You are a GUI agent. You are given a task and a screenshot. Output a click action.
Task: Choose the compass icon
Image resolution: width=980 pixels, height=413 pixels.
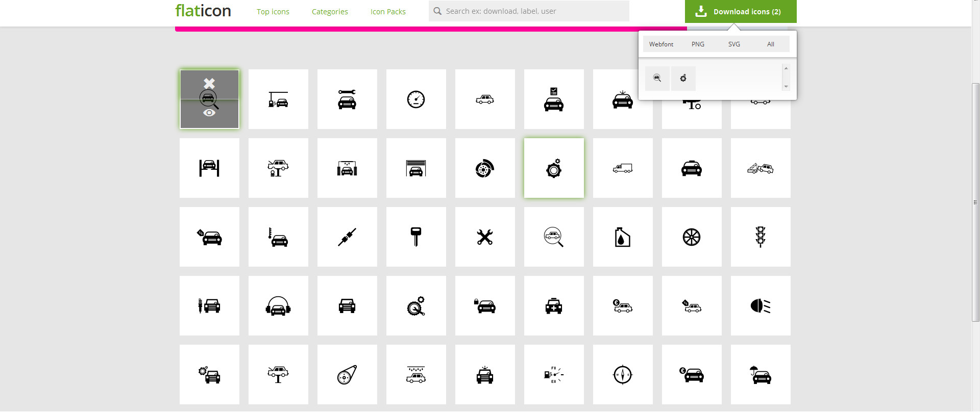point(622,375)
